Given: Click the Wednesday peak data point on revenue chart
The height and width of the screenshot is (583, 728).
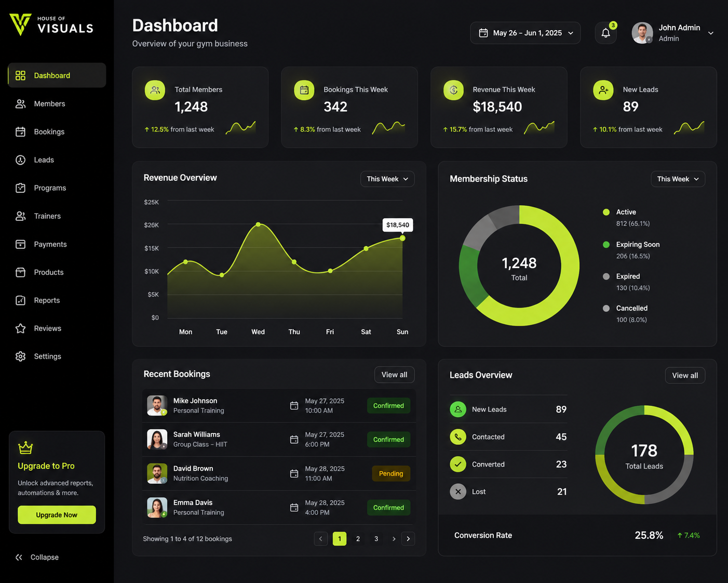Looking at the screenshot, I should click(258, 224).
